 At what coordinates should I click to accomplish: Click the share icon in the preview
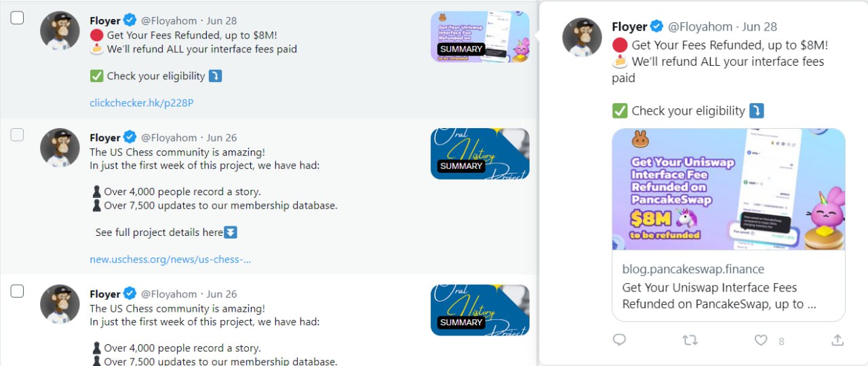click(x=837, y=340)
